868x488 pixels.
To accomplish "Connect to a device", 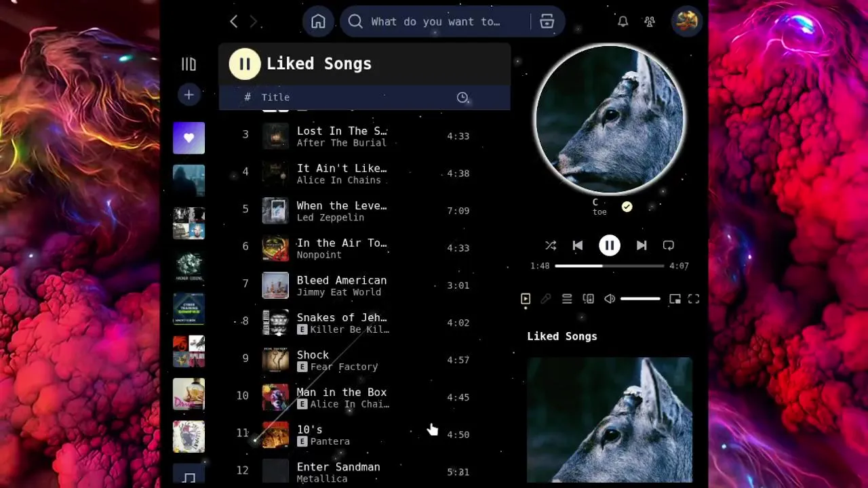I will tap(588, 299).
